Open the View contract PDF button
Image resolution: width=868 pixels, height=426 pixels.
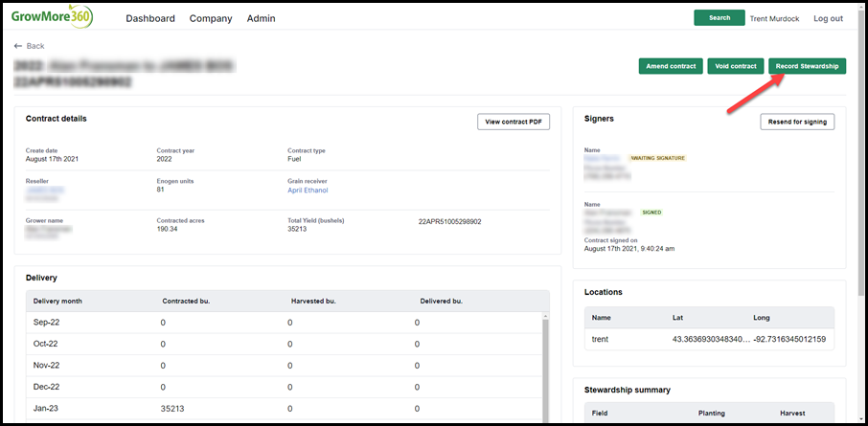[514, 122]
